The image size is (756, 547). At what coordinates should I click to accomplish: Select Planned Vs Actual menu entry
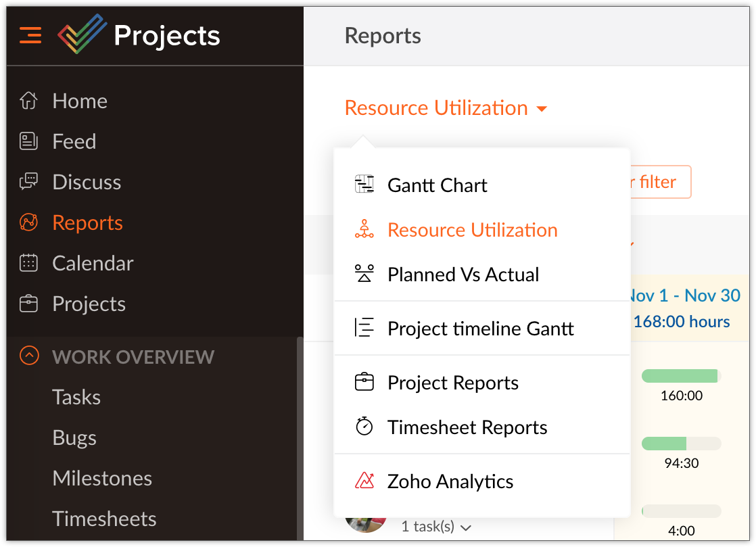[463, 275]
